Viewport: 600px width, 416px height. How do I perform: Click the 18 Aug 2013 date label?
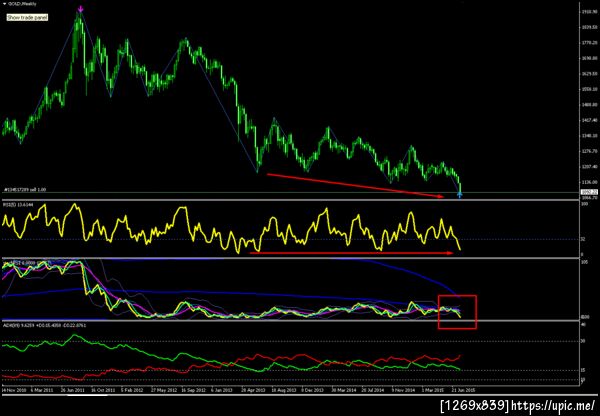tap(284, 390)
